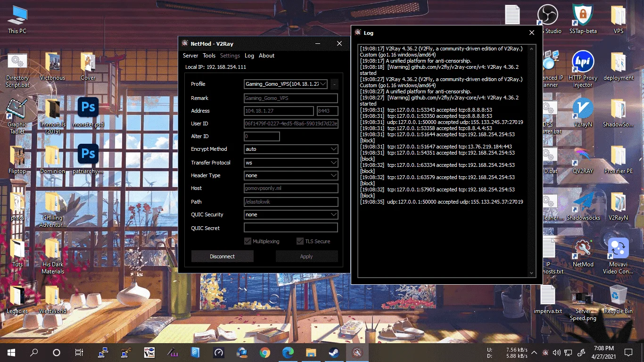
Task: Click the Apply button in NetMod
Action: [306, 256]
